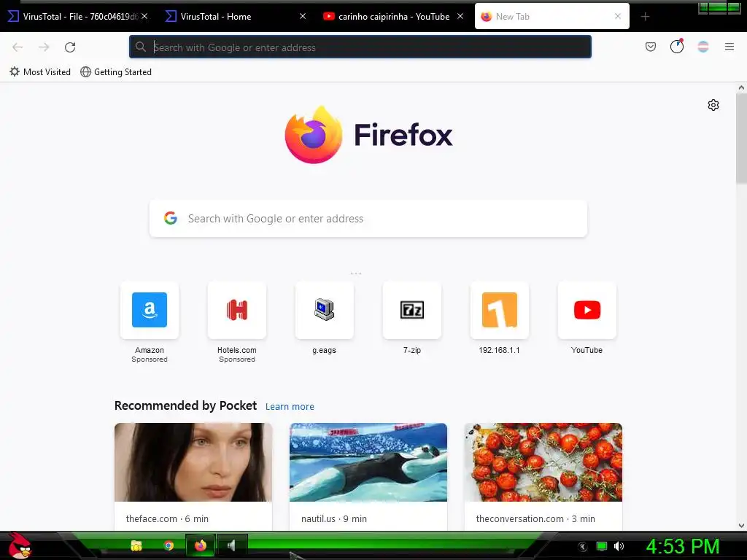Focus the Google search box on page
This screenshot has width=747, height=560.
(368, 219)
